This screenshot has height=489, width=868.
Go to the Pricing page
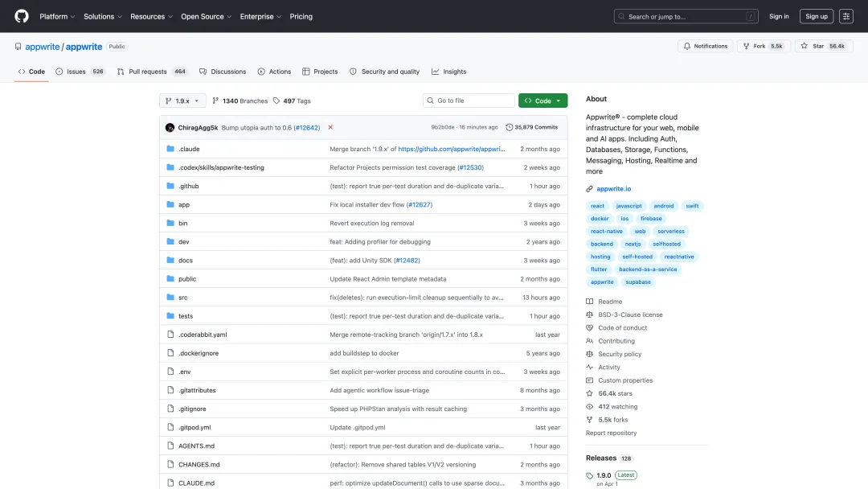[301, 17]
